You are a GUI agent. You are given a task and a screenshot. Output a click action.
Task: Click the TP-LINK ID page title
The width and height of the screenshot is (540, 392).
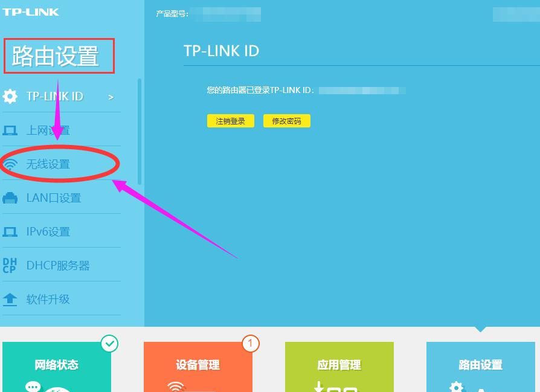[x=222, y=51]
